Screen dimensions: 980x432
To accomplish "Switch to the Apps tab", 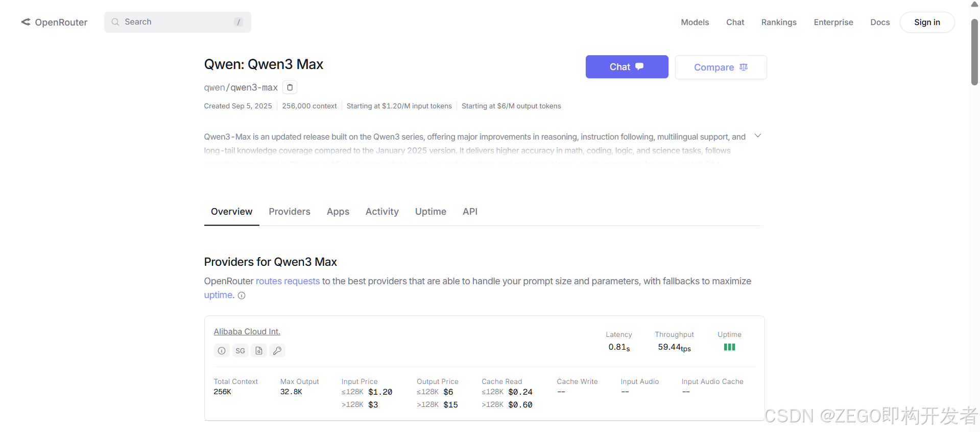I will [338, 212].
